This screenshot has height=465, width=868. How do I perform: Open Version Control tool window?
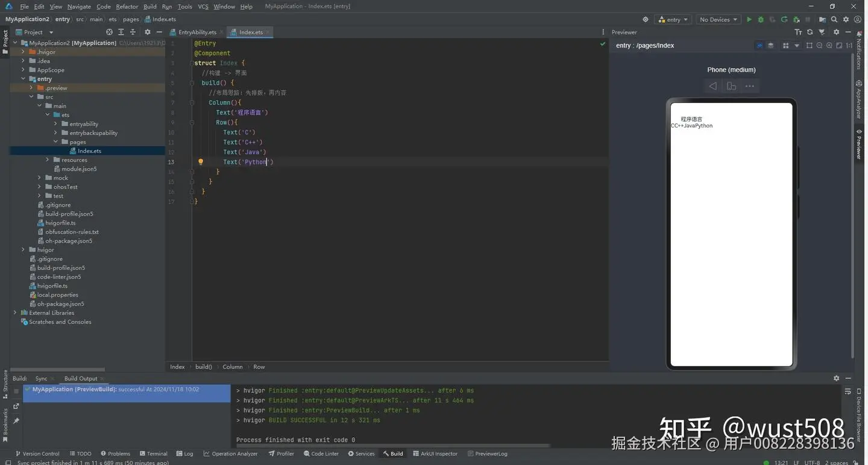coord(37,454)
